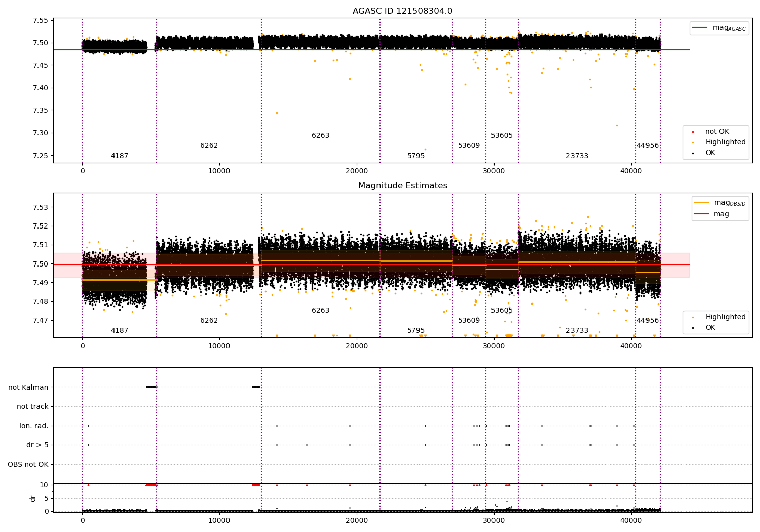Click obsid label 4187 in the middle plot
760x532 pixels.
tap(120, 331)
